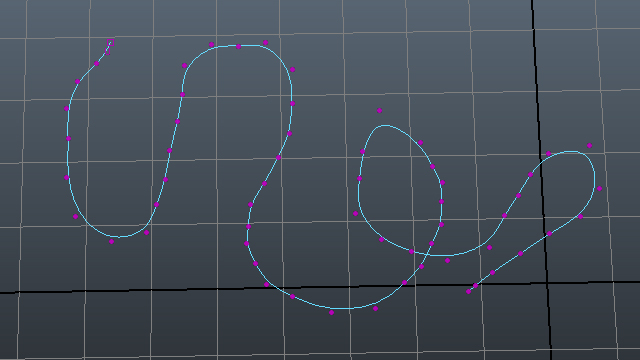Pick the CV beneath the first U-shaped bend
Viewport: 640px width, 360px height.
pos(111,242)
